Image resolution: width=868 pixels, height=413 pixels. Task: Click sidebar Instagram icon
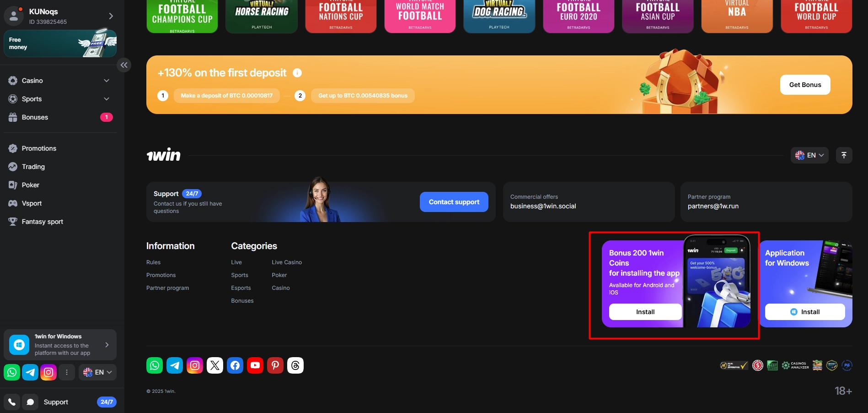coord(48,372)
